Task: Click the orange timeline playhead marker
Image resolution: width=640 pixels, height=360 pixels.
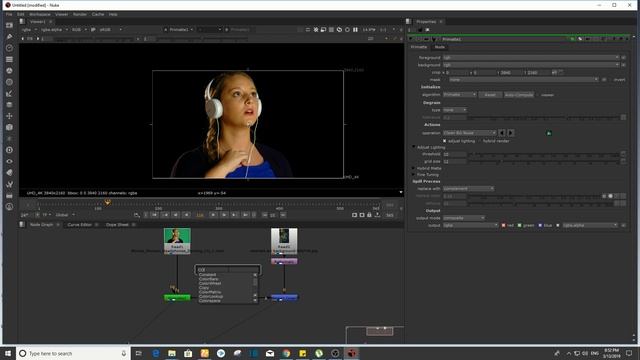Action: click(108, 202)
